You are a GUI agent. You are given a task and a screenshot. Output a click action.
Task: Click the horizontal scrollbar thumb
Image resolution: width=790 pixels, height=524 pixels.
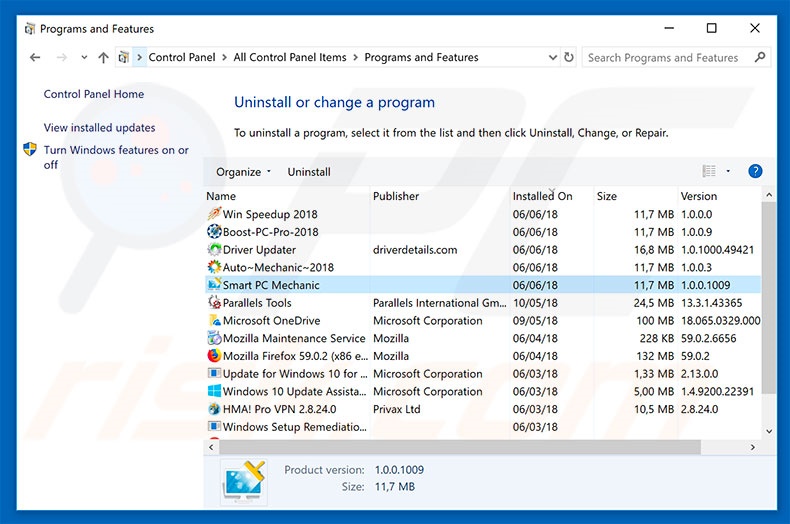click(x=459, y=447)
